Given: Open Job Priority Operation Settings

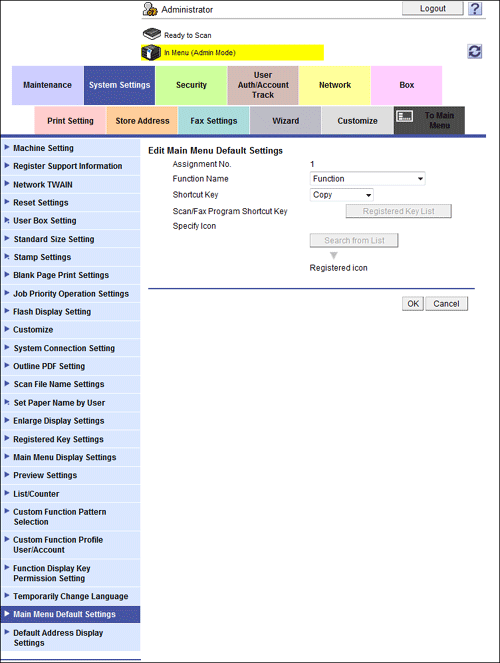Looking at the screenshot, I should [71, 293].
